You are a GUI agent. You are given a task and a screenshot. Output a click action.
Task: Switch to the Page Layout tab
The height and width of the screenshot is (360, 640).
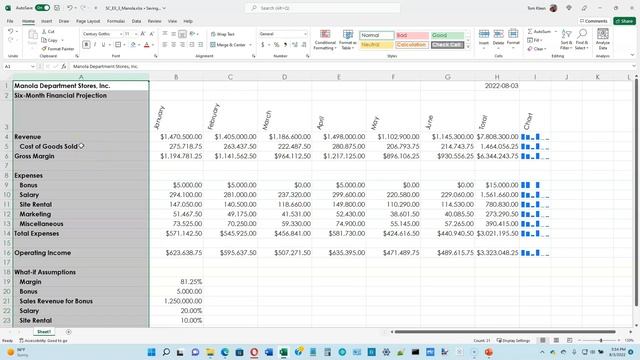tap(88, 21)
